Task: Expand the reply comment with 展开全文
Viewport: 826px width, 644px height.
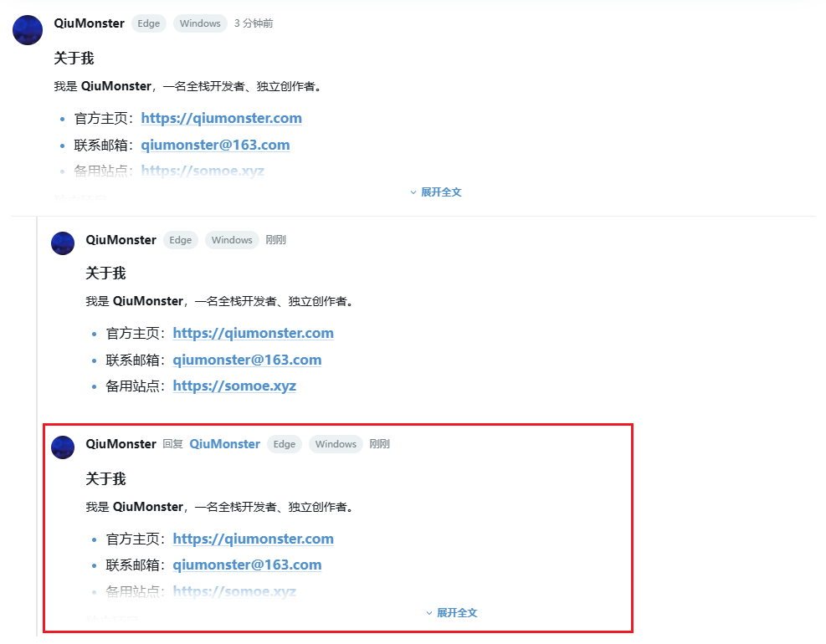Action: (451, 613)
